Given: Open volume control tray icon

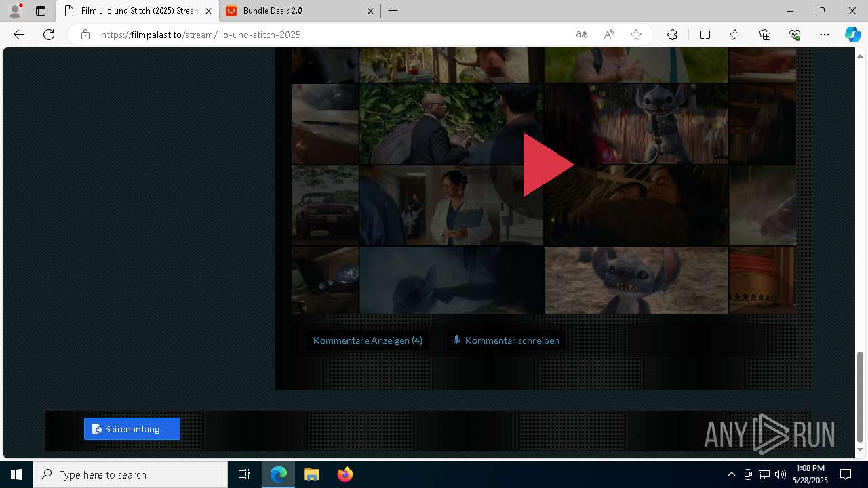Looking at the screenshot, I should [780, 474].
